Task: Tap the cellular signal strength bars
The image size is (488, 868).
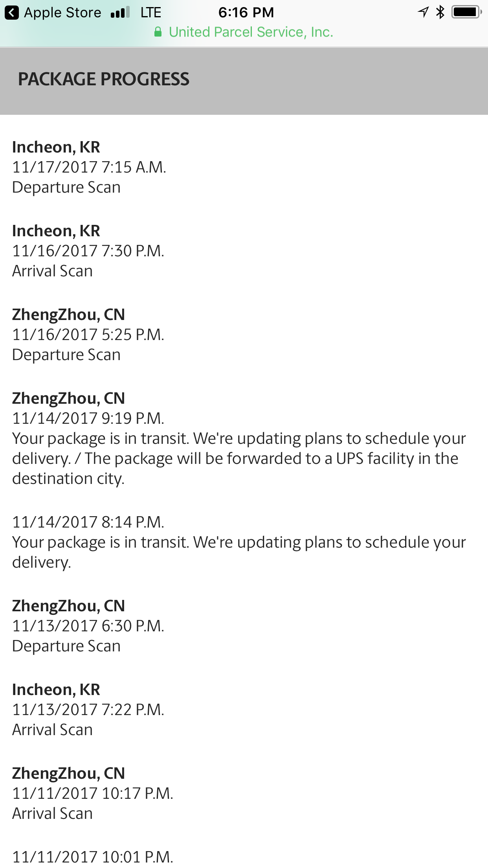Action: pyautogui.click(x=120, y=13)
